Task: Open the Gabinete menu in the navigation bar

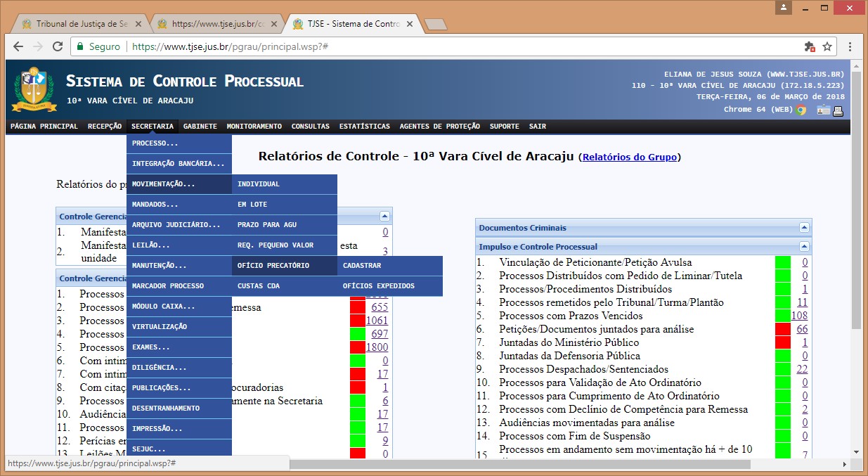Action: 200,127
